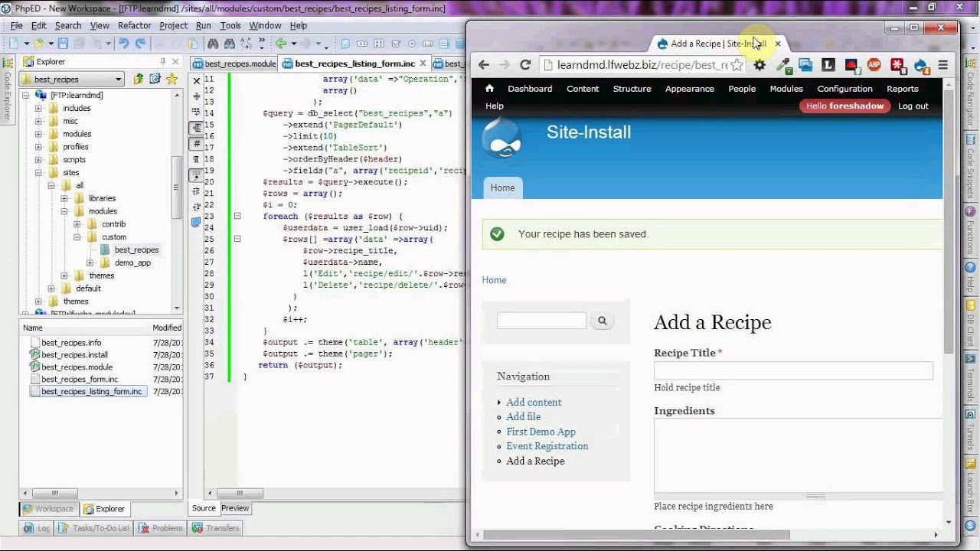Click the site search magnifier button

pos(602,321)
